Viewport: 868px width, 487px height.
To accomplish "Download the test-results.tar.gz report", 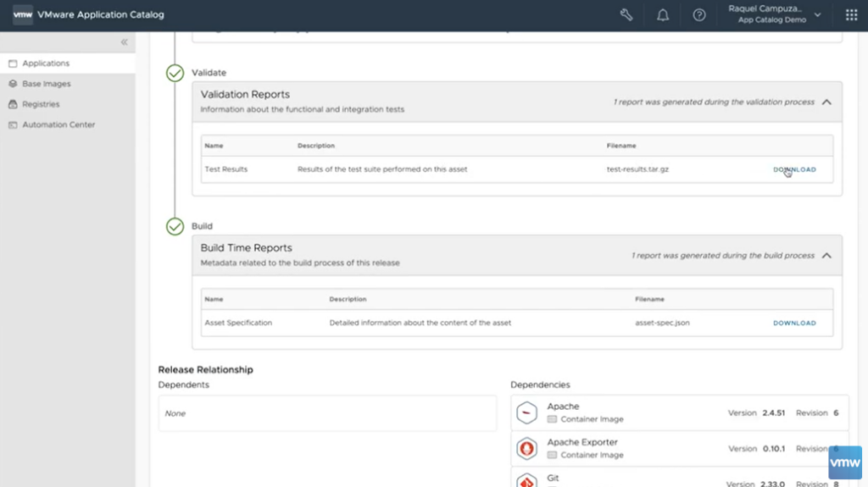I will click(x=794, y=169).
